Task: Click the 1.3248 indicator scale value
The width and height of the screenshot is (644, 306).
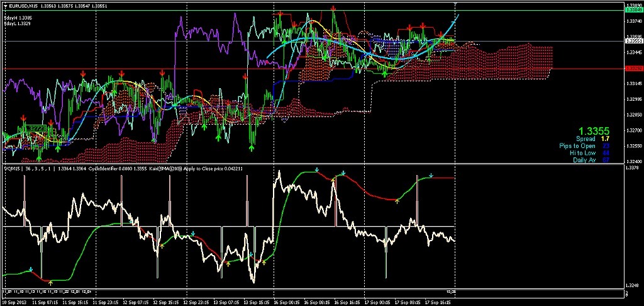Action: pyautogui.click(x=631, y=285)
